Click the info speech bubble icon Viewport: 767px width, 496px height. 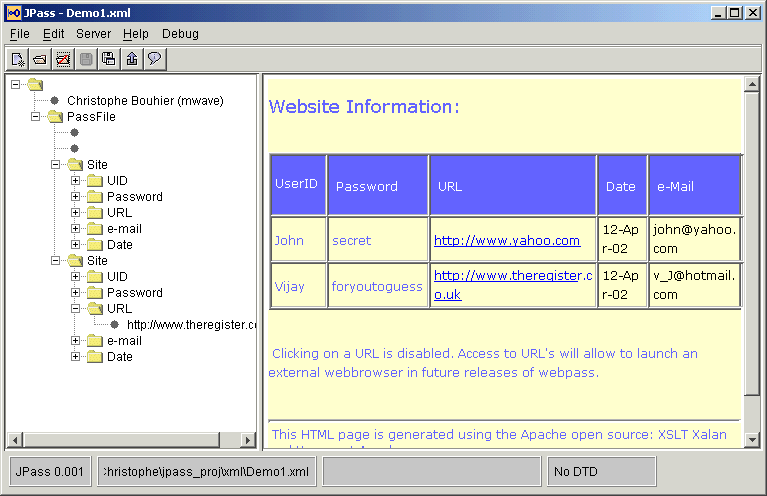point(154,59)
